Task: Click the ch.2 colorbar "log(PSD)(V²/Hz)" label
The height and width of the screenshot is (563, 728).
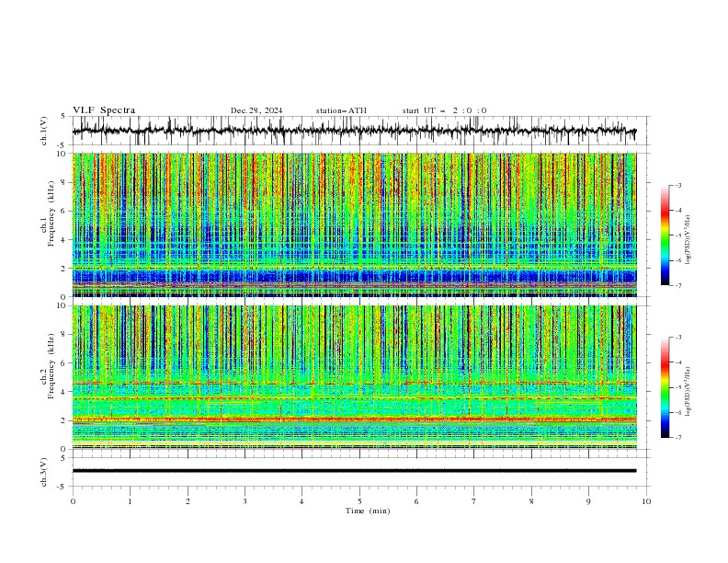Action: click(688, 392)
